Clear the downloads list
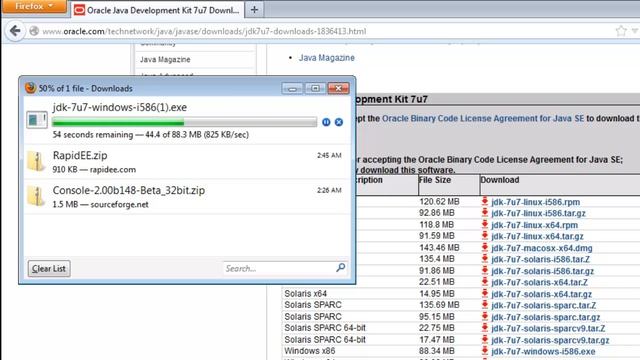This screenshot has width=640, height=360. (49, 268)
